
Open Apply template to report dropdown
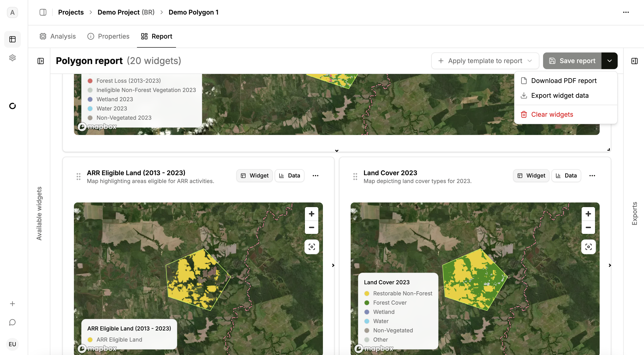(485, 61)
